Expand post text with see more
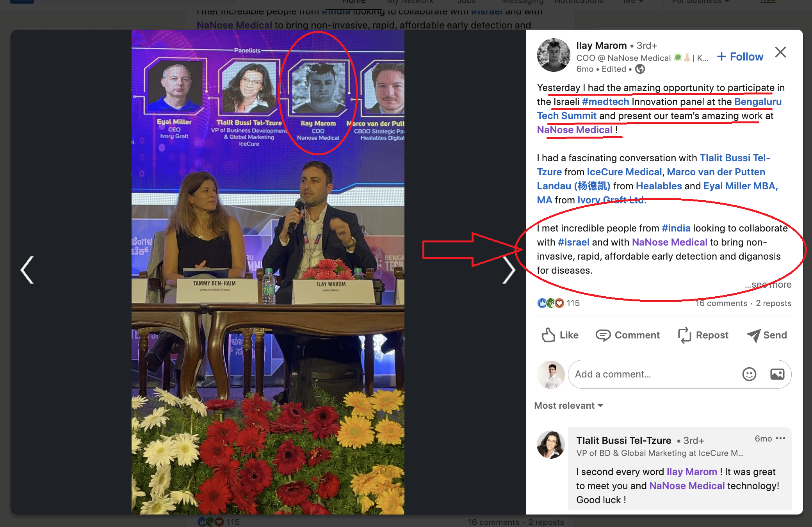The image size is (812, 527). (x=768, y=285)
